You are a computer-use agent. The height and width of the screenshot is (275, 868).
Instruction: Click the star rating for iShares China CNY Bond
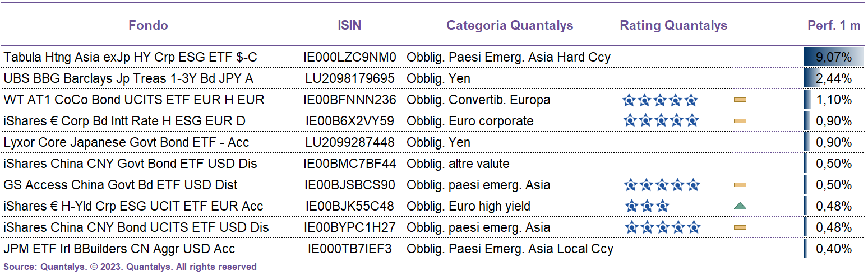pyautogui.click(x=662, y=227)
